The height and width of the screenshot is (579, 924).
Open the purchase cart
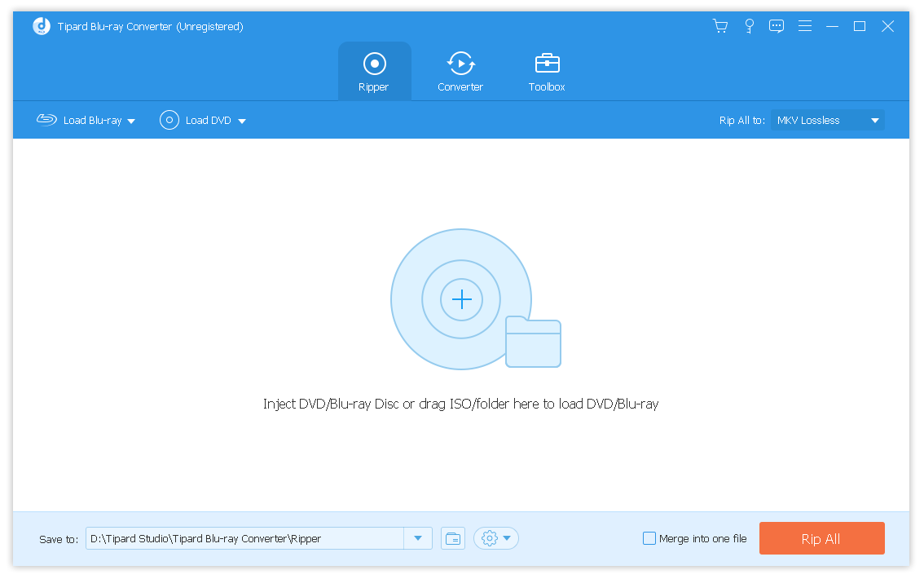[720, 25]
